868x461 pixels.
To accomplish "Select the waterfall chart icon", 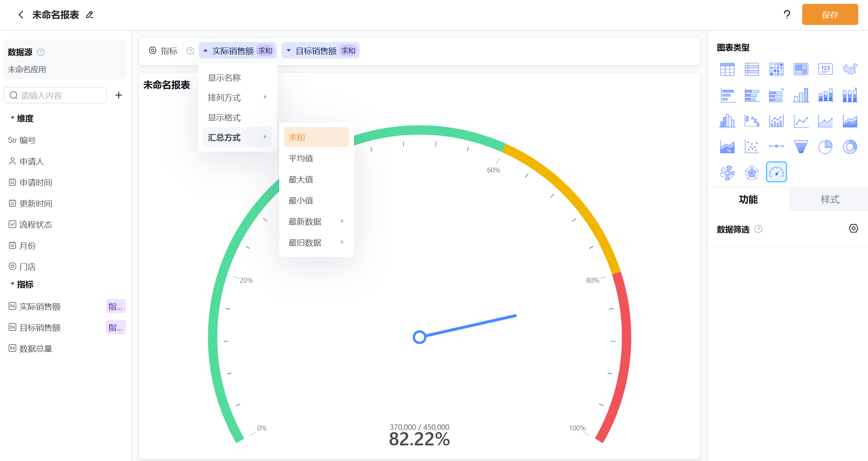I will tap(752, 121).
